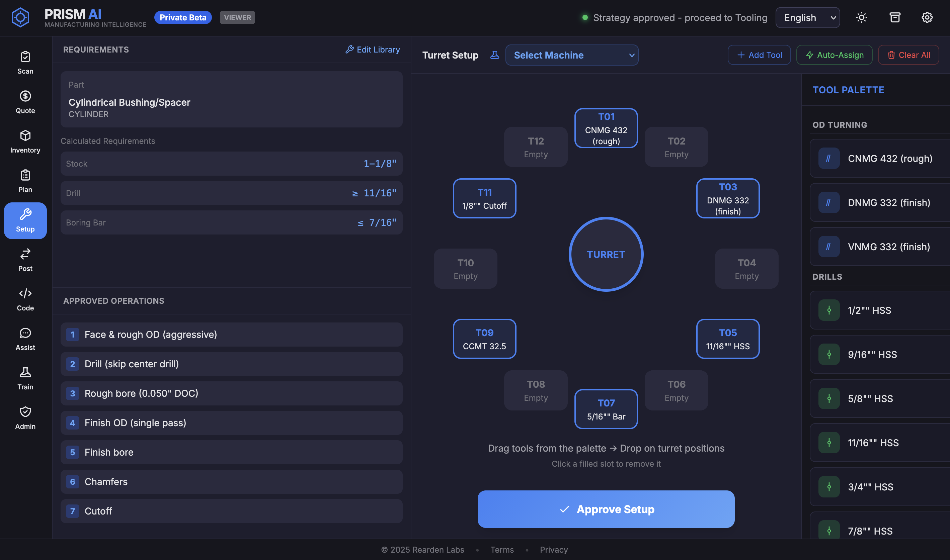
Task: Switch to the Post tab in sidebar
Action: (x=25, y=260)
